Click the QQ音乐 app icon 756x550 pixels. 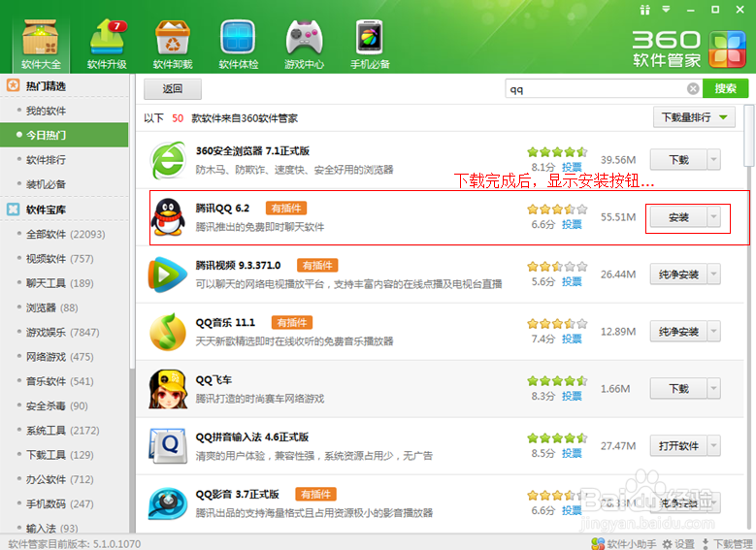click(x=167, y=332)
